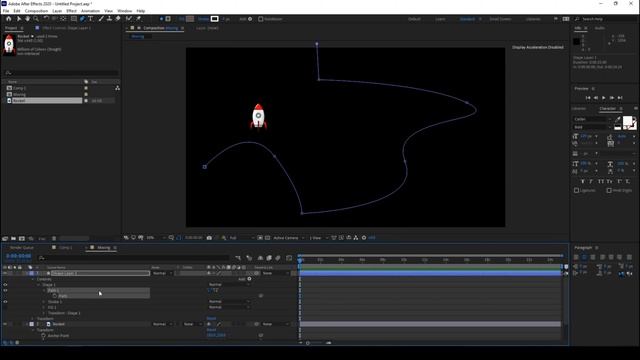The height and width of the screenshot is (360, 640).
Task: Step back one frame in Preview panel
Action: (x=596, y=98)
